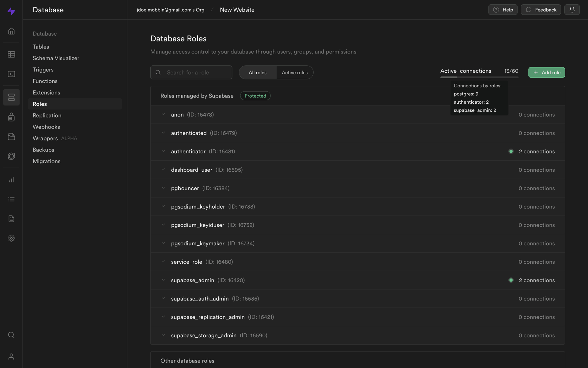Screen dimensions: 588x368
Task: Open the Logs list icon
Action: (11, 199)
